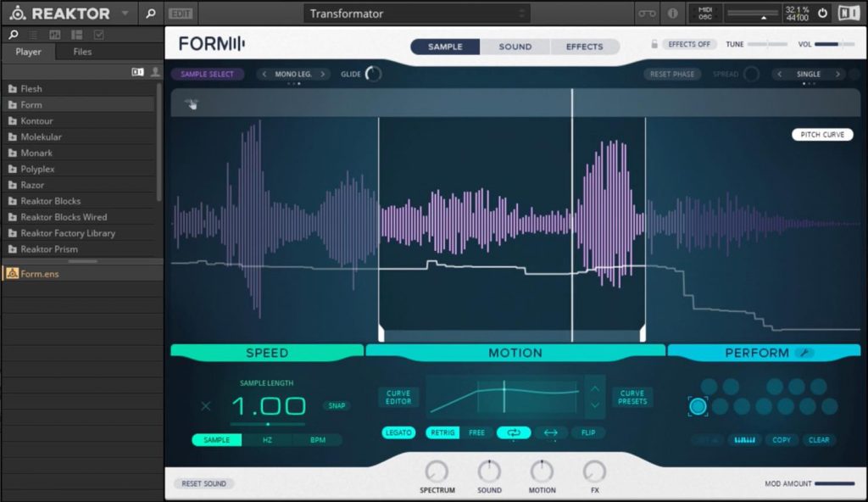Click the SPREAD knob

tap(737, 74)
